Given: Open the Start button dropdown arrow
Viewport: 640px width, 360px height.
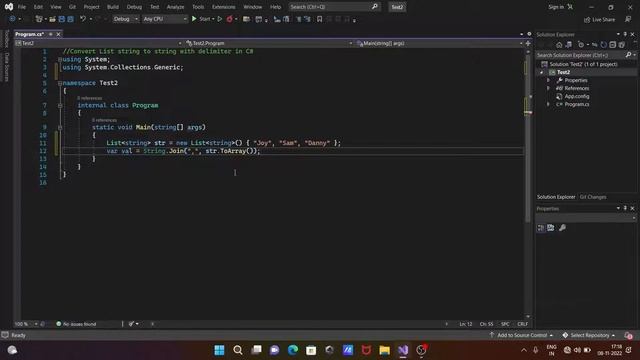Looking at the screenshot, I should point(213,19).
